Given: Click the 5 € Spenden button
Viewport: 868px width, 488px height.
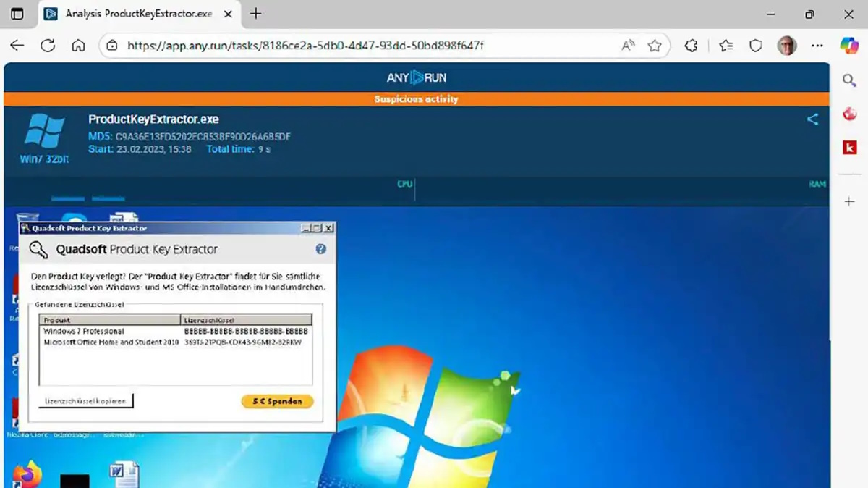Looking at the screenshot, I should tap(277, 401).
